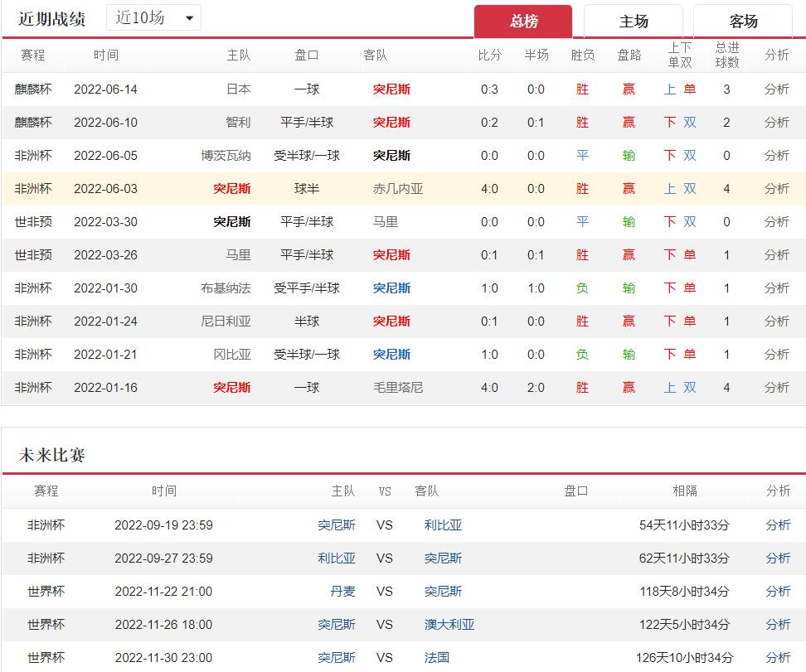Click date 2022-09-19 23:59

click(x=163, y=525)
